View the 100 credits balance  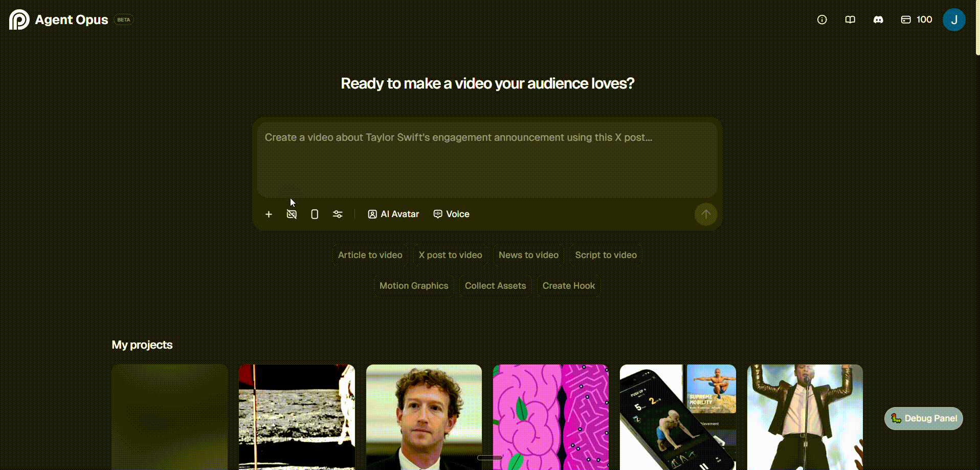pos(917,19)
